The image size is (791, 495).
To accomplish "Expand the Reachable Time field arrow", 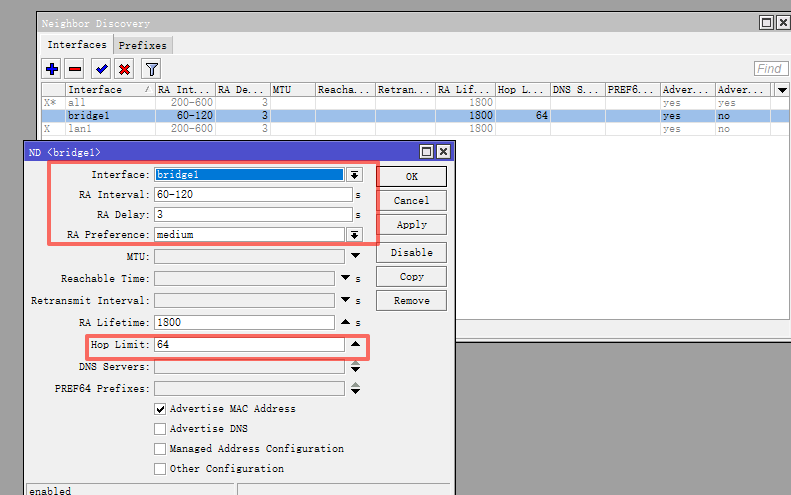I will click(345, 278).
